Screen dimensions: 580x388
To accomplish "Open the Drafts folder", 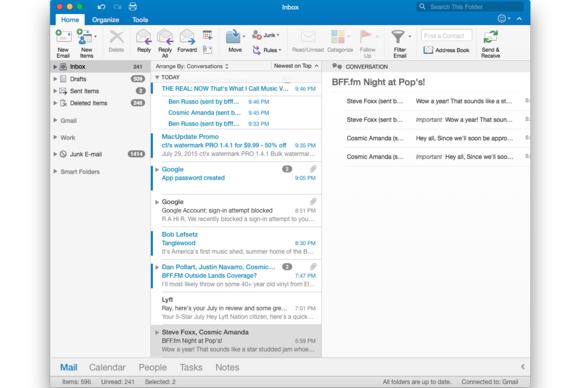I will tap(99, 79).
